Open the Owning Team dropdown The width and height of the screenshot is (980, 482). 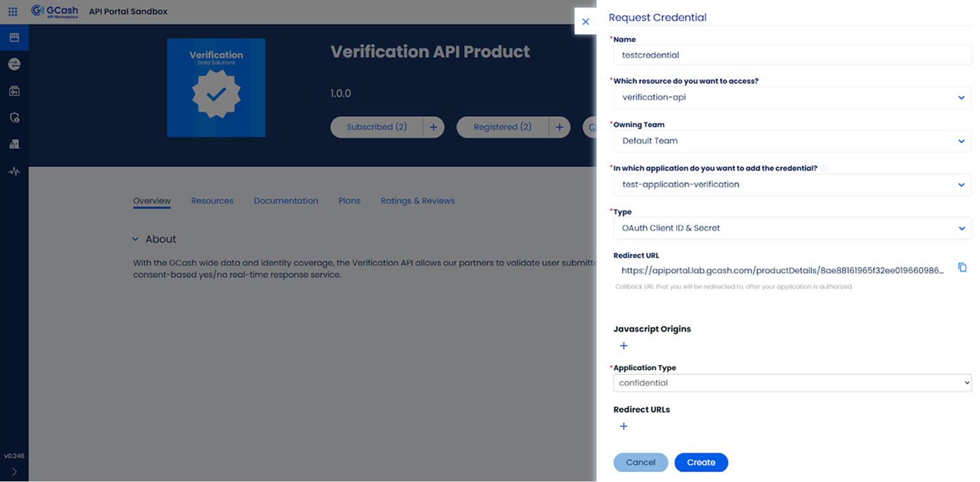[x=792, y=141]
